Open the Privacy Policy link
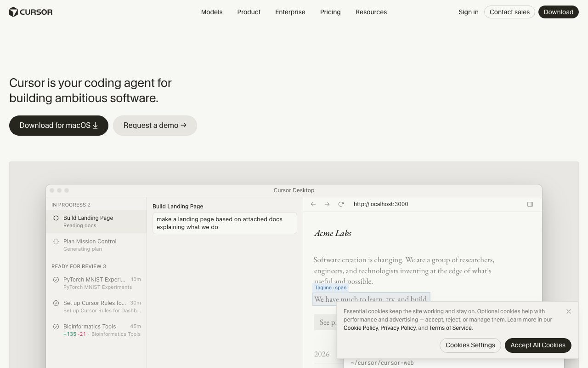Image resolution: width=588 pixels, height=368 pixels. pos(398,328)
